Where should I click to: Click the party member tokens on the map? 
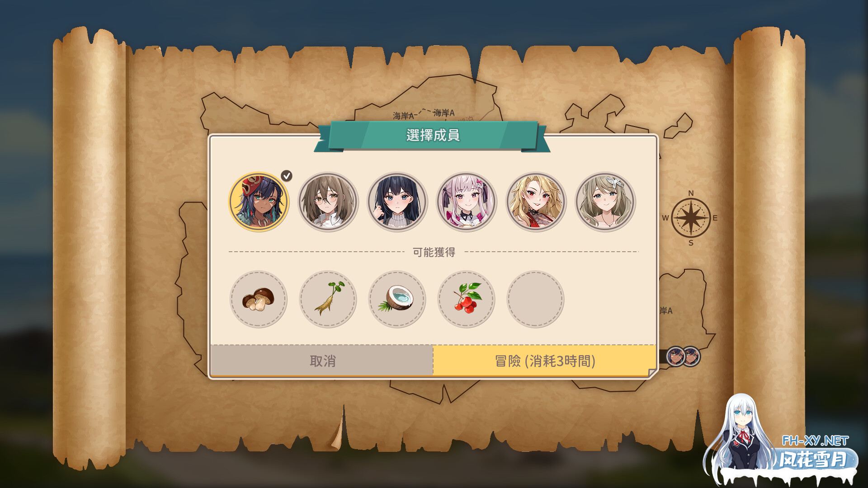tap(683, 357)
